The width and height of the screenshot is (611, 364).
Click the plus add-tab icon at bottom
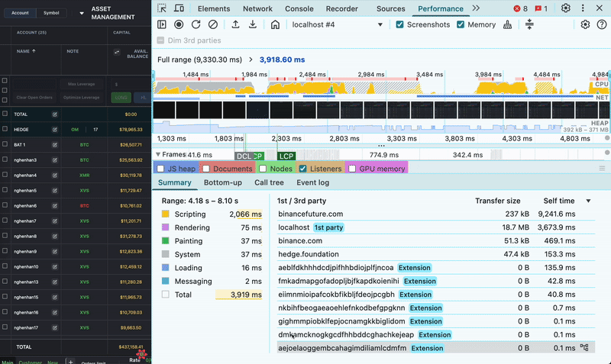[70, 362]
